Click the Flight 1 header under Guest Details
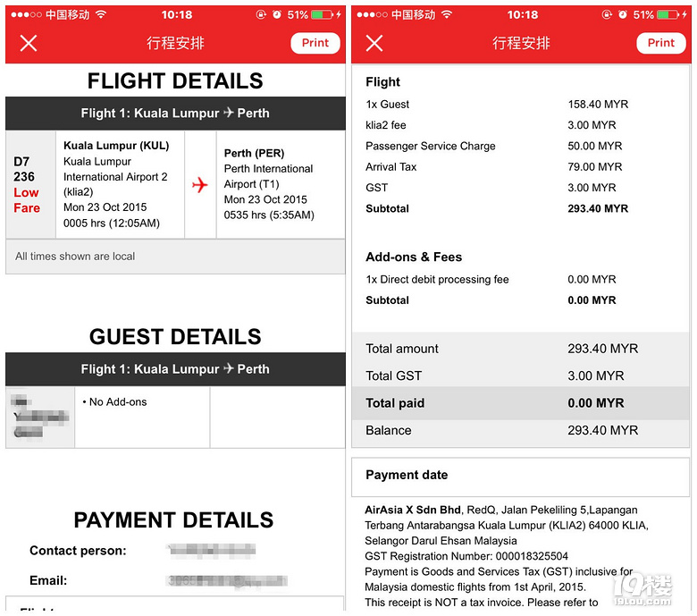Image resolution: width=697 pixels, height=616 pixels. [x=175, y=369]
